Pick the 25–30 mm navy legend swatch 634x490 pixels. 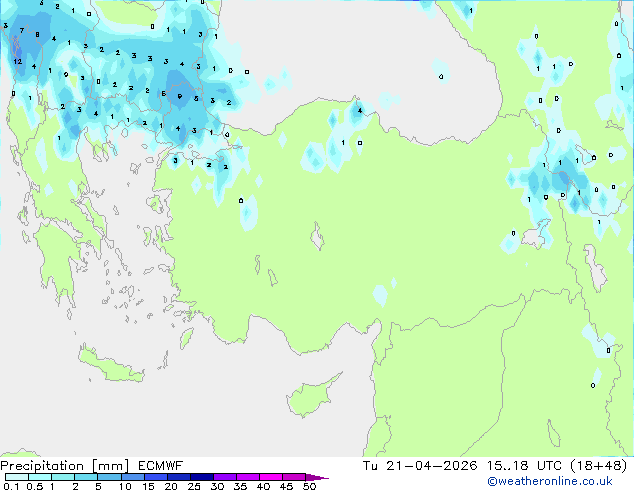202,477
